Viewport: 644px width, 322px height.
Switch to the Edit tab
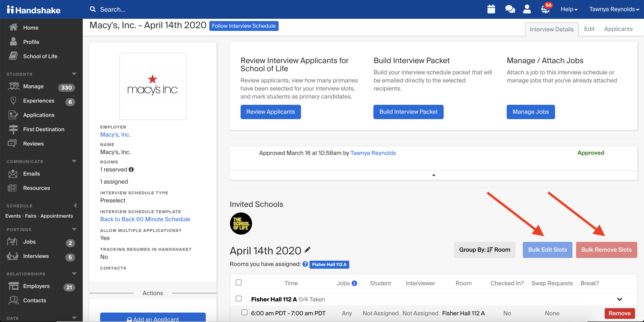pyautogui.click(x=589, y=29)
